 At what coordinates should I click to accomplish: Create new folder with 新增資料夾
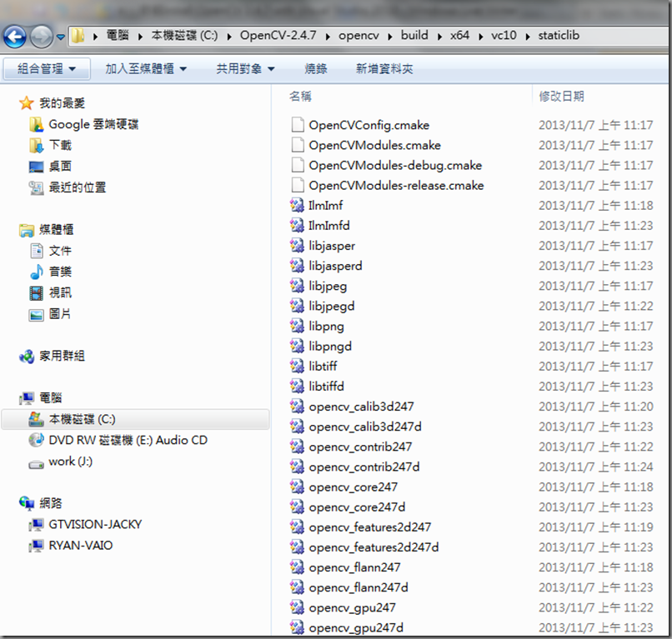[384, 68]
